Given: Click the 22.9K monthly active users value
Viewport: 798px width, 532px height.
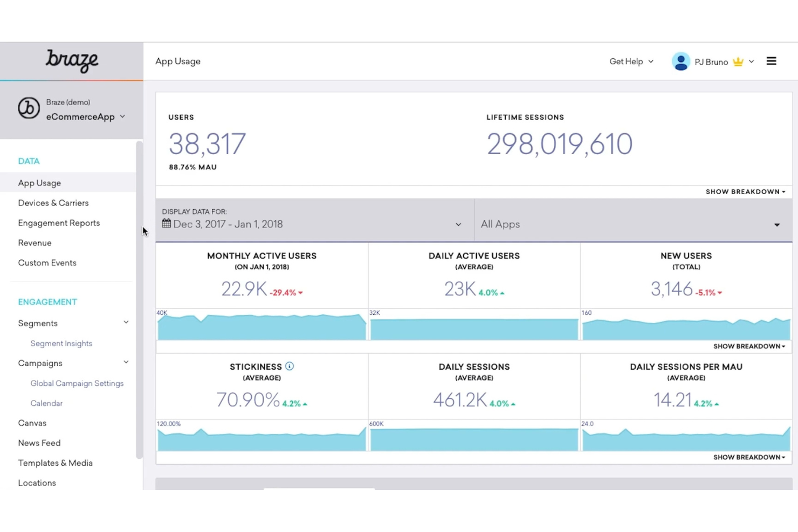Looking at the screenshot, I should [x=244, y=289].
